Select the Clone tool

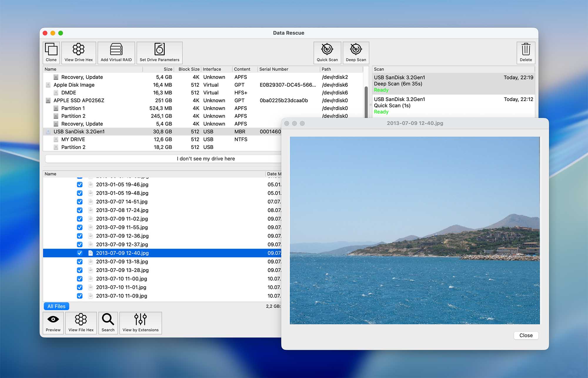point(51,52)
